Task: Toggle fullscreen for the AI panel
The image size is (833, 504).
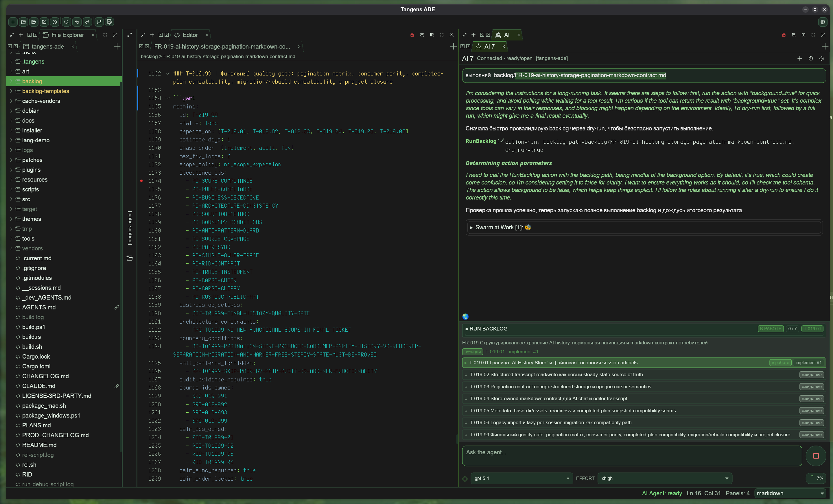Action: tap(813, 35)
